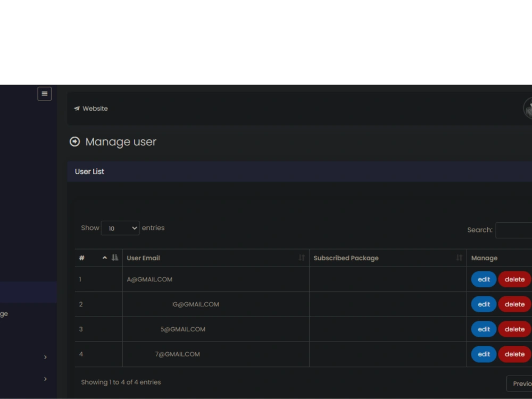
Task: Delete the user in row 4
Action: click(514, 354)
